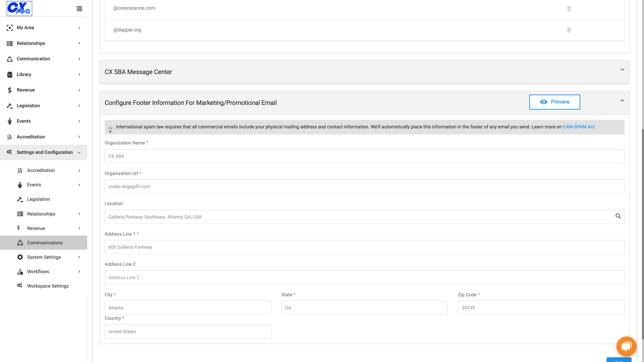Click the Zip Code field
The height and width of the screenshot is (362, 644).
coord(541,308)
